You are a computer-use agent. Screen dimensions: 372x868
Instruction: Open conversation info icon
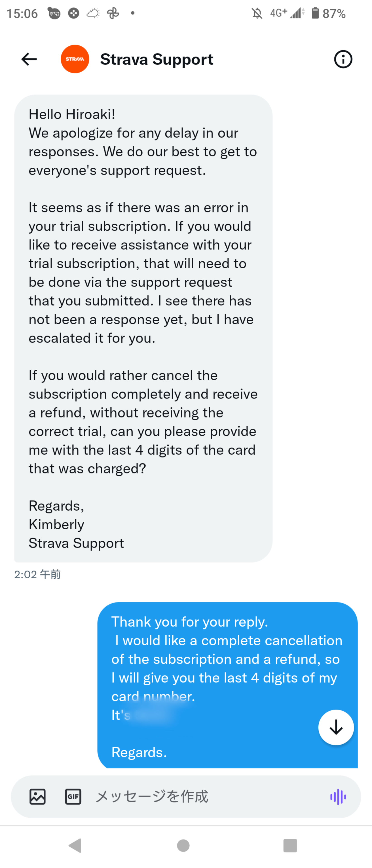click(x=343, y=60)
